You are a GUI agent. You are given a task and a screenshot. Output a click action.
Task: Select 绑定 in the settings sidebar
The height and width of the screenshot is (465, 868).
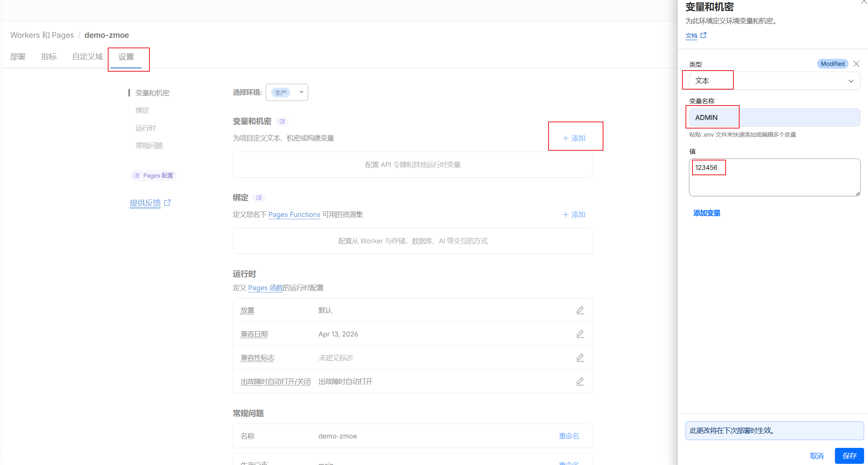(x=142, y=111)
